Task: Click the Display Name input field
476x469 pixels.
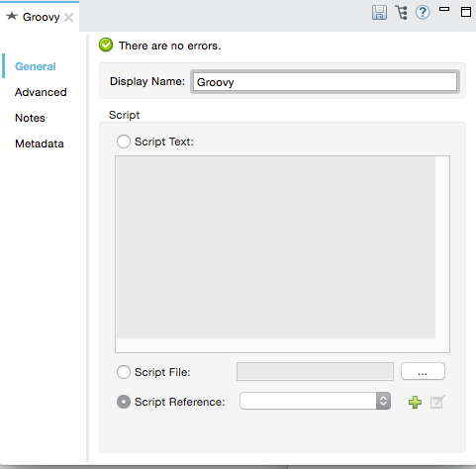Action: pos(325,82)
